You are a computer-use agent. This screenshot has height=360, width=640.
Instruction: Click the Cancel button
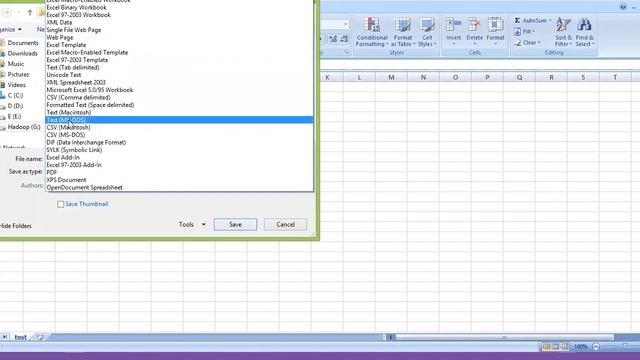(285, 224)
